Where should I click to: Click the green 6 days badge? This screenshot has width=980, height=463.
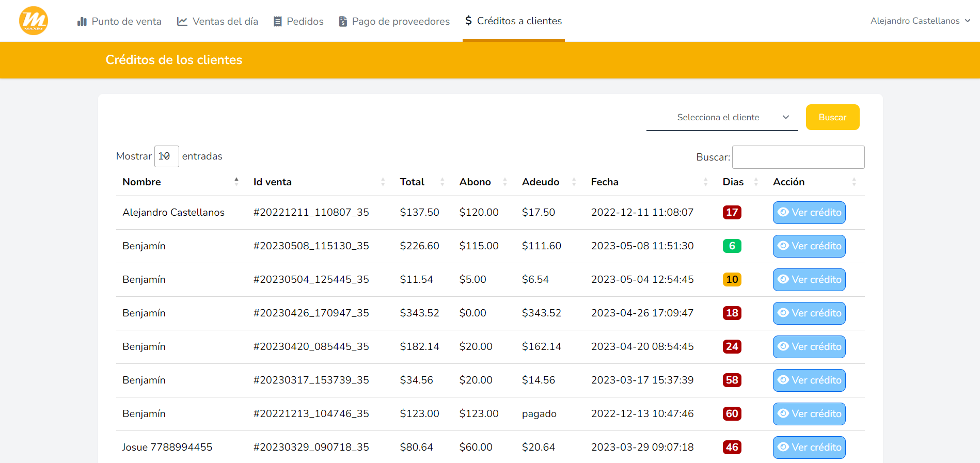[732, 246]
